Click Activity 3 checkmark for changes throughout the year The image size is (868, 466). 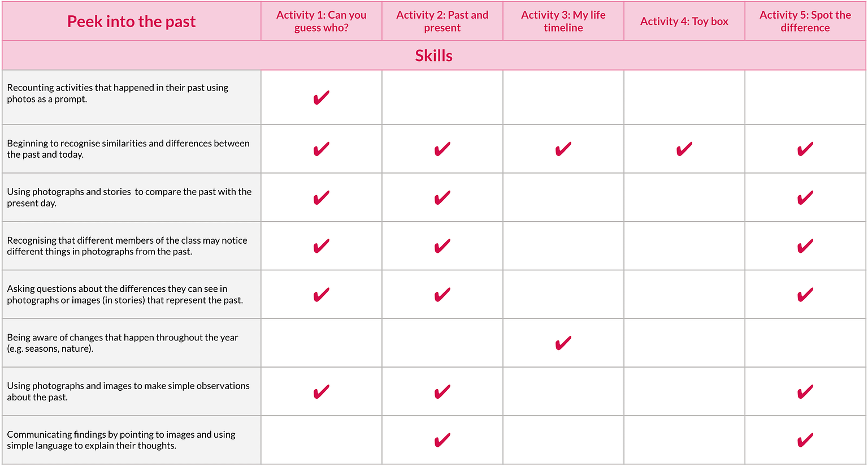pos(563,343)
